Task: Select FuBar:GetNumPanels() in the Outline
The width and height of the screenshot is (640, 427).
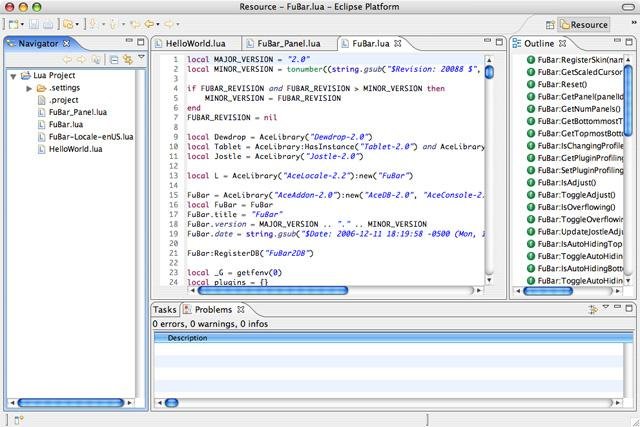Action: point(574,109)
